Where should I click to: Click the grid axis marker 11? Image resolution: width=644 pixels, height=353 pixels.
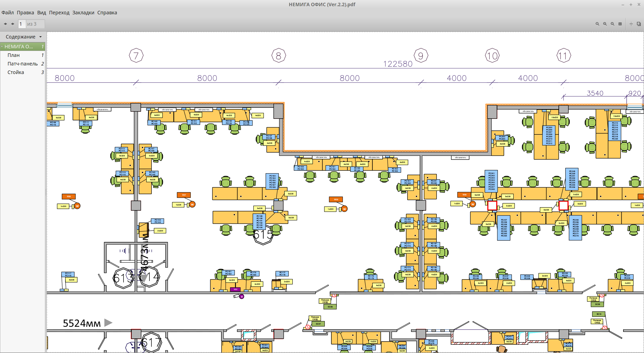pos(563,56)
